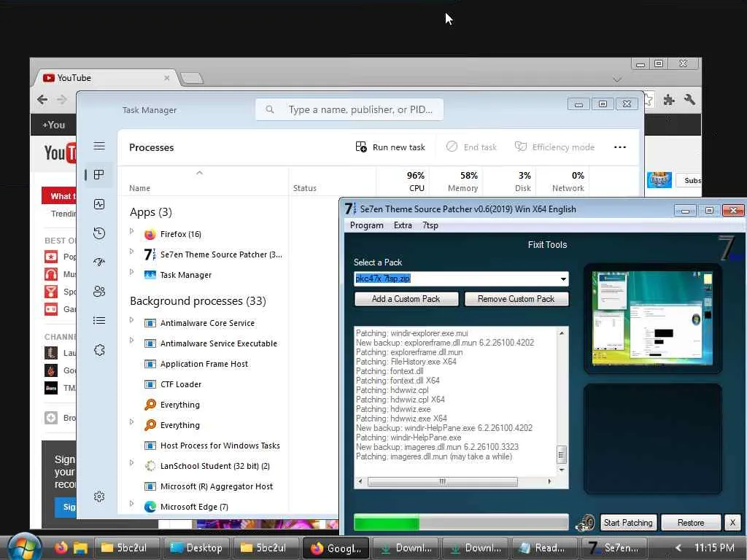Click the theme preview thumbnail

pos(652,318)
